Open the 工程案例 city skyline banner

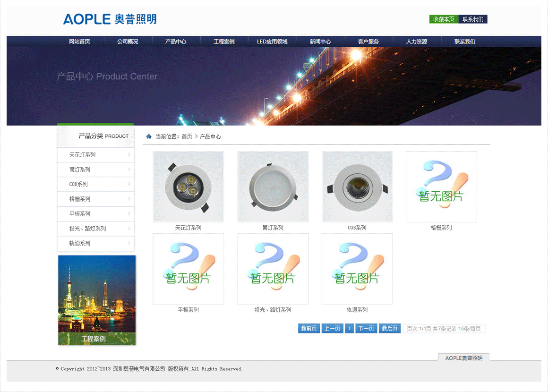97,300
